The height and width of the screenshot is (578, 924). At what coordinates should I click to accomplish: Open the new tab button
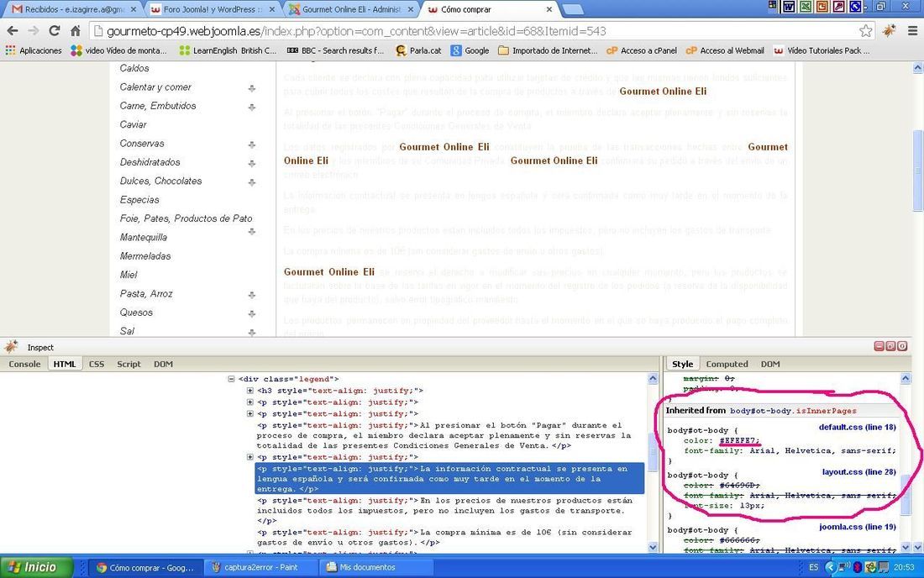click(x=572, y=9)
